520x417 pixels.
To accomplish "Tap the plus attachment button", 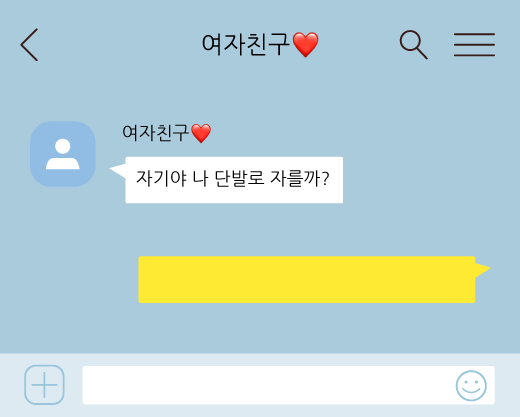I will 44,385.
